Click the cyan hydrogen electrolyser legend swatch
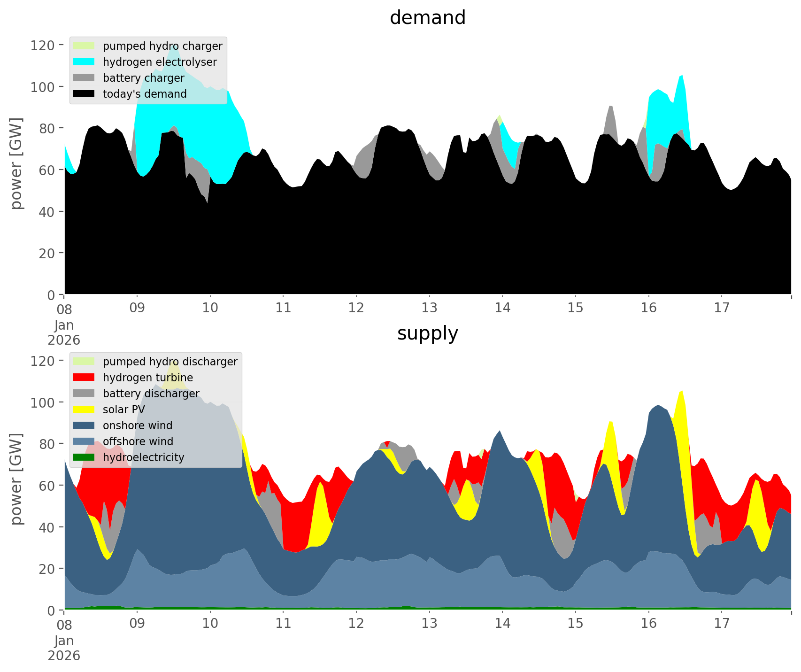The image size is (801, 672). [x=84, y=62]
